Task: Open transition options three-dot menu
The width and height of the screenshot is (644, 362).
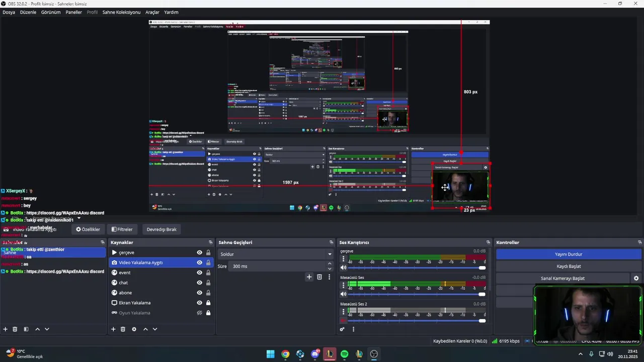Action: (330, 277)
